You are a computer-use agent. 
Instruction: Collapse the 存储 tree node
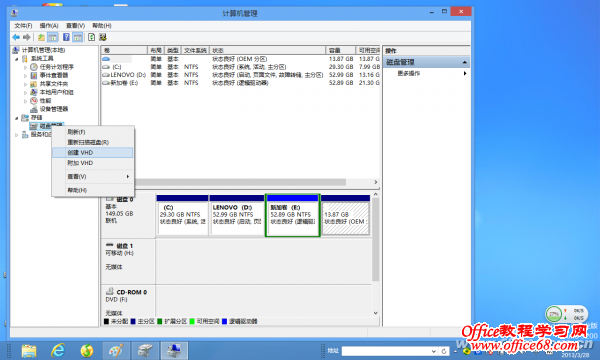click(16, 118)
